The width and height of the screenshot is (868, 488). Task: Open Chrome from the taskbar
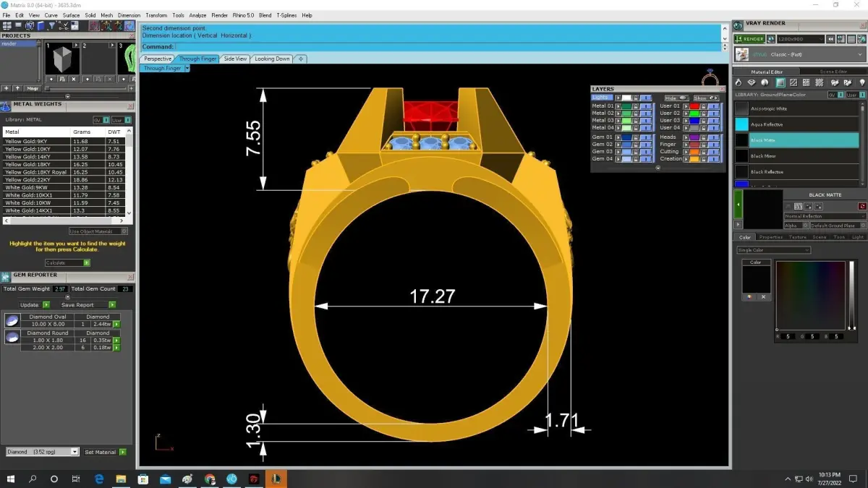210,479
